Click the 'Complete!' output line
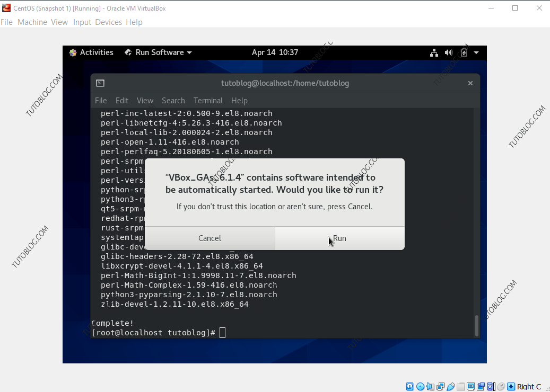Screen dimensions: 550x392 tap(112, 323)
